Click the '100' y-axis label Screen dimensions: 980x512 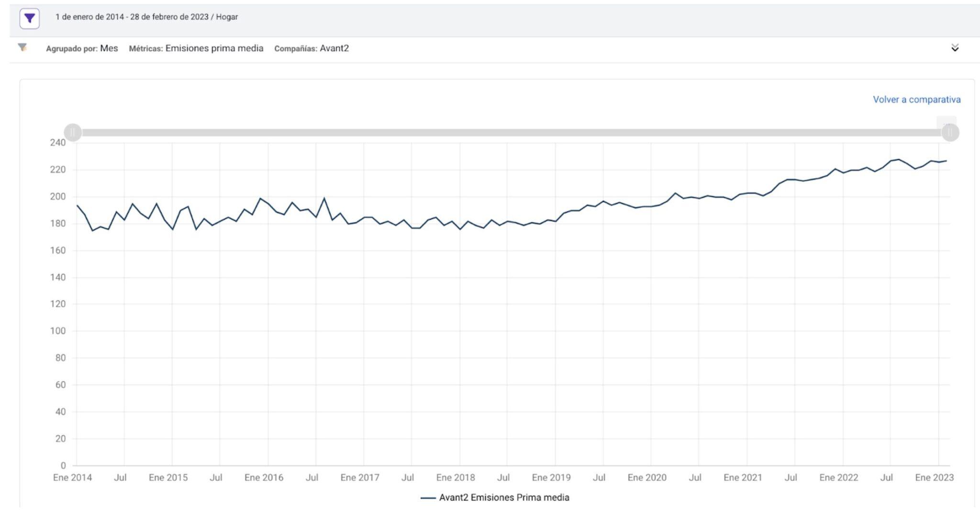[57, 331]
